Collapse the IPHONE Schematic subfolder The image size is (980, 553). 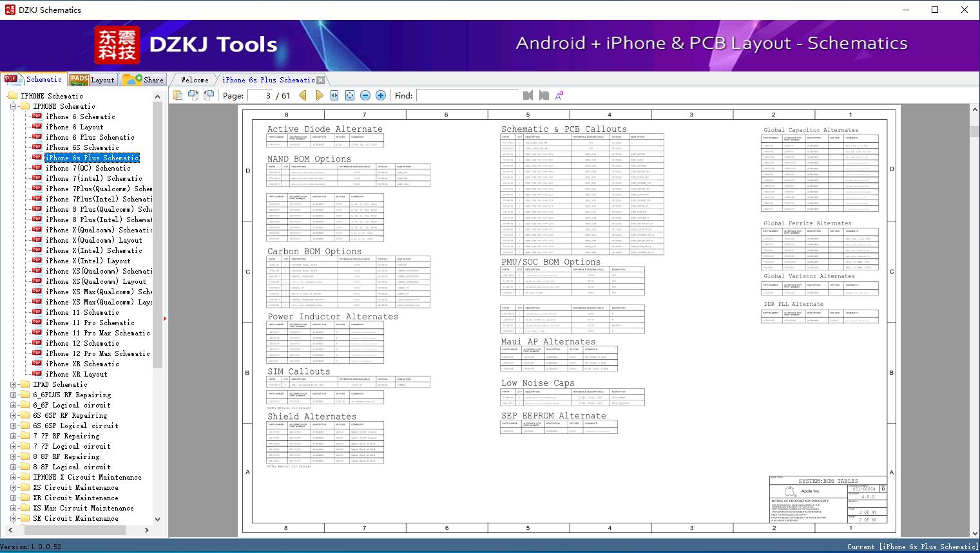(x=14, y=106)
